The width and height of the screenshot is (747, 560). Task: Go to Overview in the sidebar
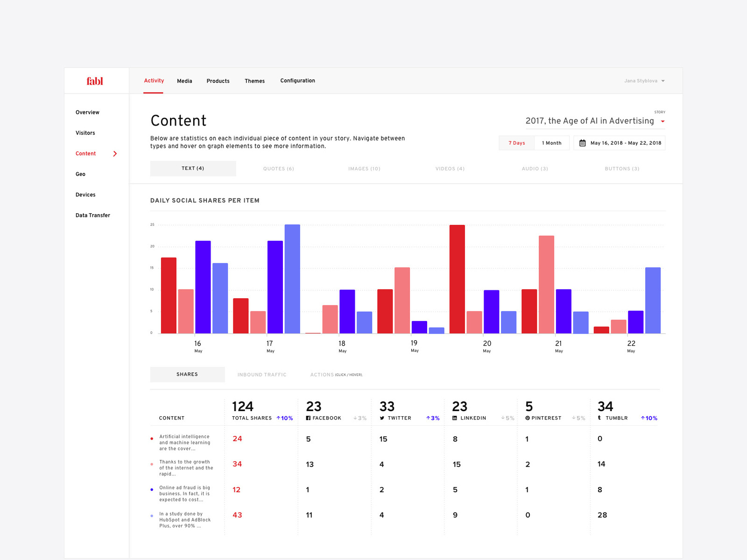(x=87, y=112)
